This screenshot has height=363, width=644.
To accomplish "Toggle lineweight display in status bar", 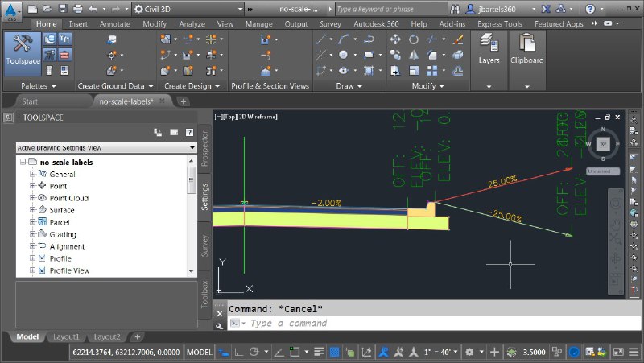I will click(319, 352).
